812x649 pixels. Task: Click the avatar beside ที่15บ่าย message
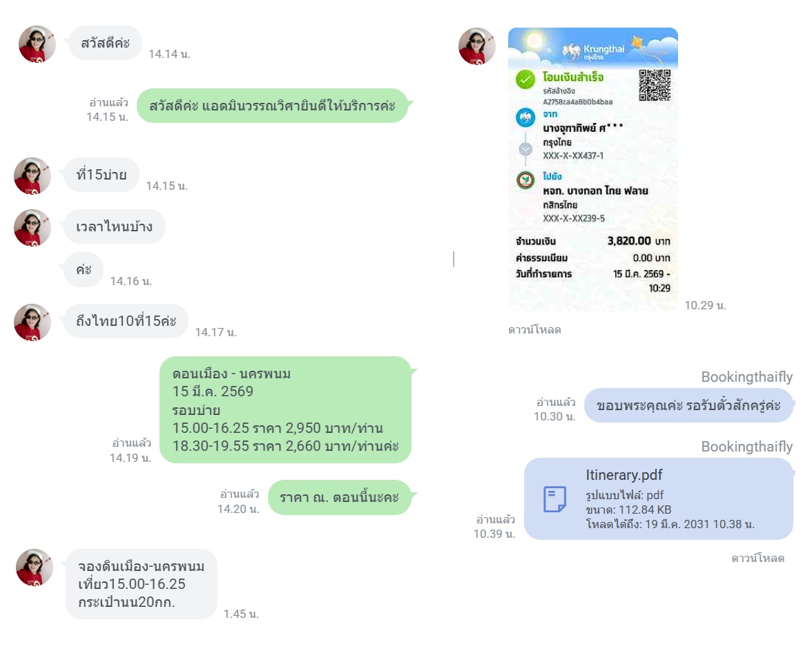(x=32, y=176)
